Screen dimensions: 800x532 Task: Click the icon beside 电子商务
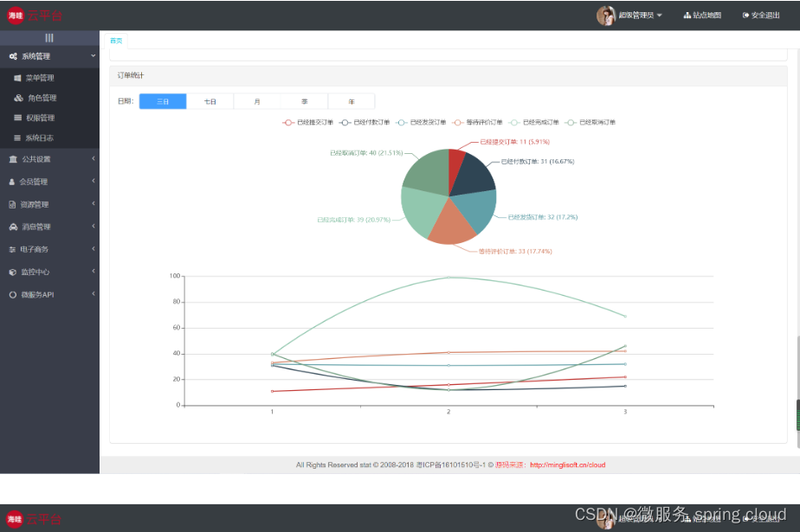point(12,249)
